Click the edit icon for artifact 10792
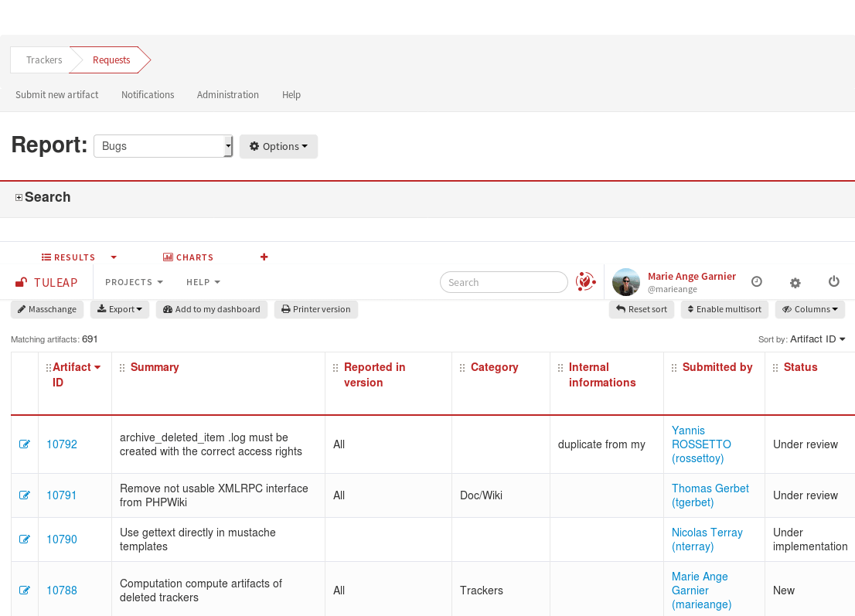This screenshot has height=616, width=855. point(25,444)
